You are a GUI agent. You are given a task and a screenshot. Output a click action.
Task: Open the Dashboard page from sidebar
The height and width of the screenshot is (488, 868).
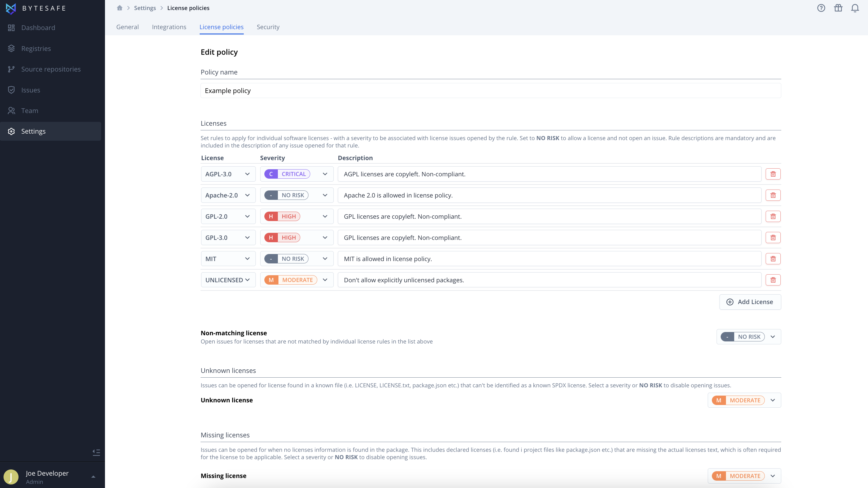[51, 28]
